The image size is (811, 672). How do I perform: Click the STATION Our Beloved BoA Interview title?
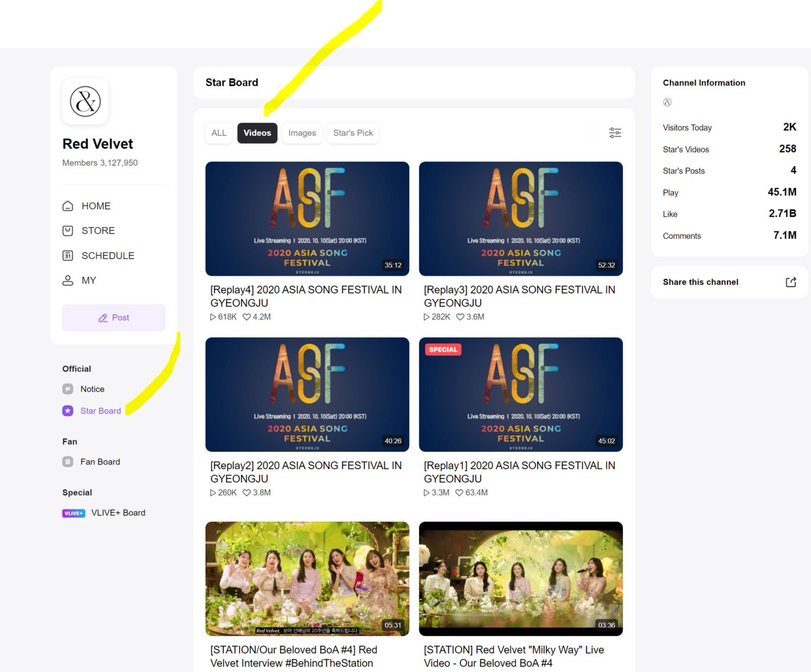point(294,656)
